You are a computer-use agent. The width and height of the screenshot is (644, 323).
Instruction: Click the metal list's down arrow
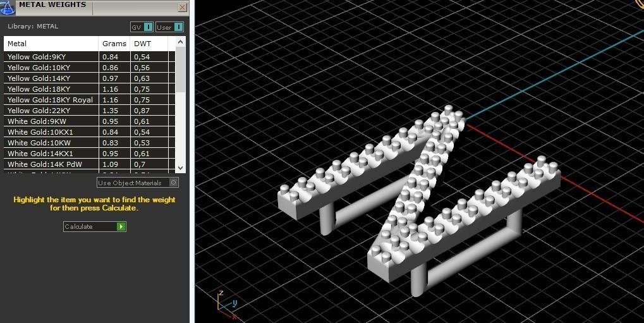click(x=180, y=168)
